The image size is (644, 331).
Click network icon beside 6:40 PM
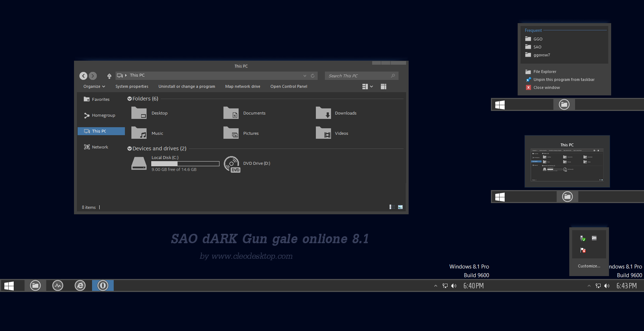point(445,286)
